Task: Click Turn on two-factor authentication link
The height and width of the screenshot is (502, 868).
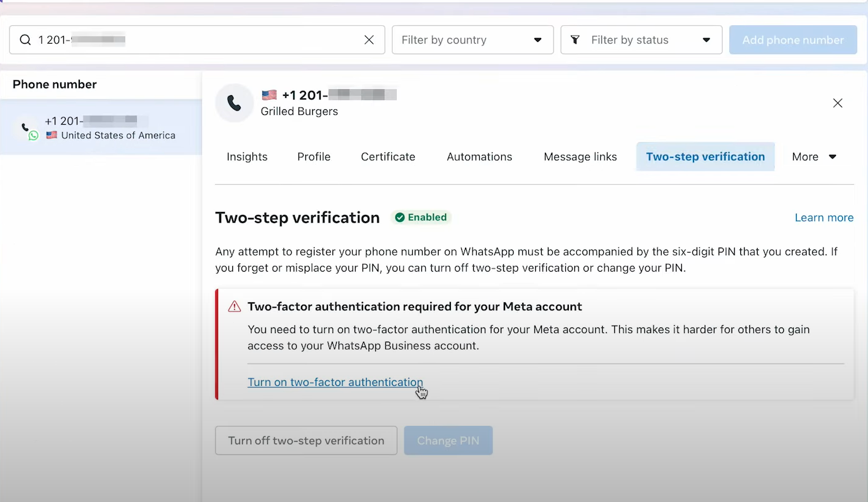Action: coord(335,382)
